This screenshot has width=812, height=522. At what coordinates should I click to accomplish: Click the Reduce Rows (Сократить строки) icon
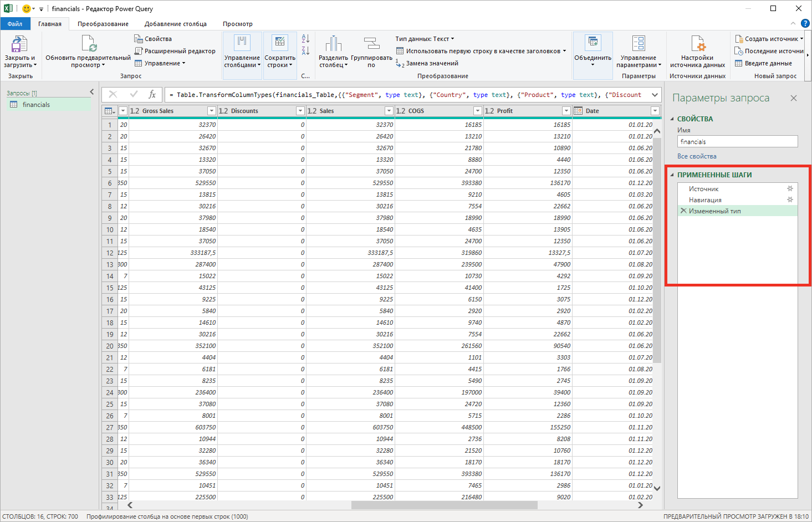[x=280, y=44]
